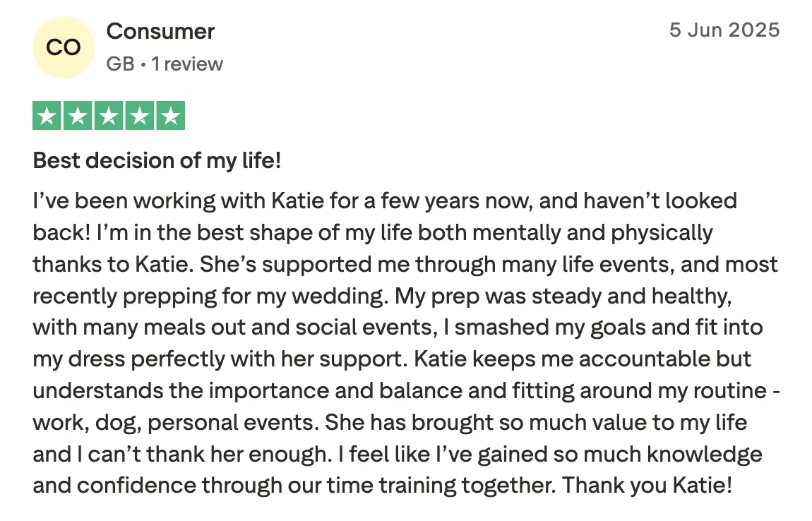Select the third green rating star
The height and width of the screenshot is (521, 812).
click(x=109, y=116)
